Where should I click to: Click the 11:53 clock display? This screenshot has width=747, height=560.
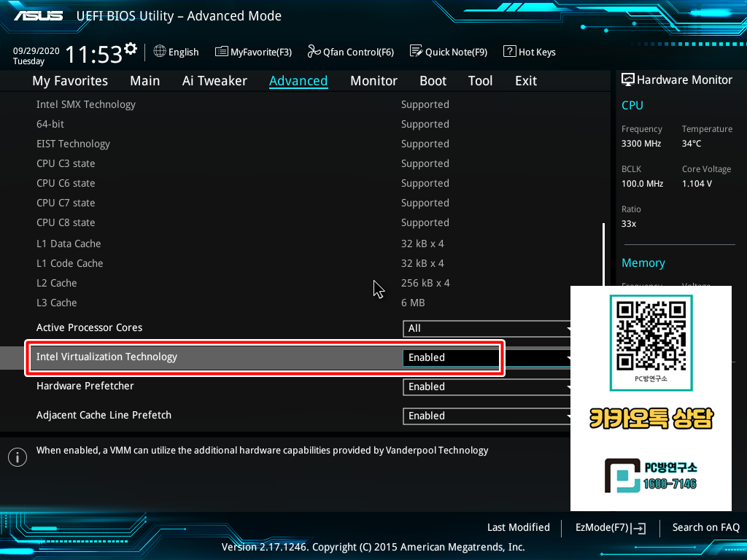[x=94, y=54]
